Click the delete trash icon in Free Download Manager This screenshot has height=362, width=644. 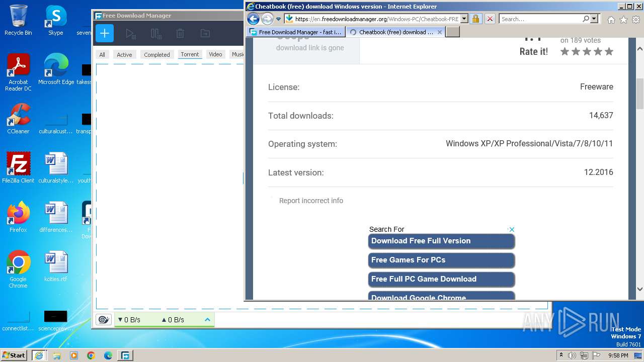point(180,34)
